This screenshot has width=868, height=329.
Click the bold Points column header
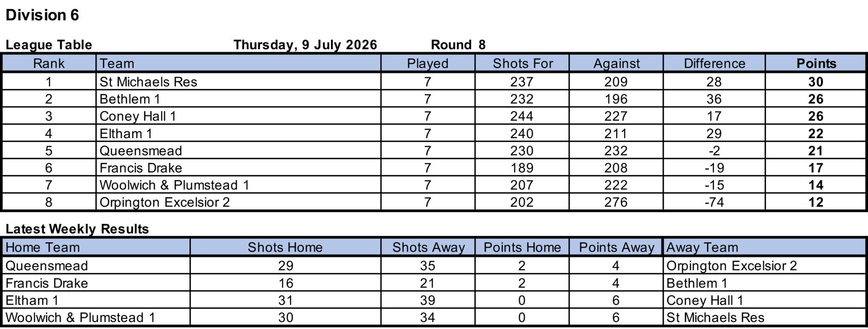816,64
